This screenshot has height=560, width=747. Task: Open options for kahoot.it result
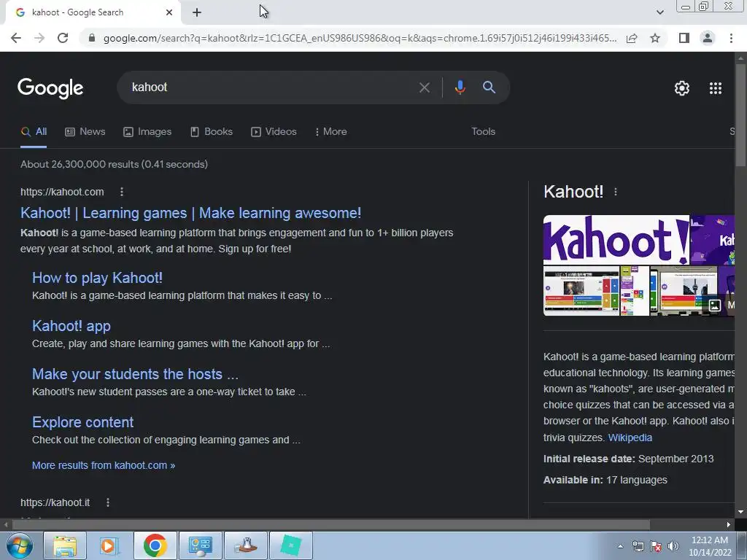(x=108, y=502)
